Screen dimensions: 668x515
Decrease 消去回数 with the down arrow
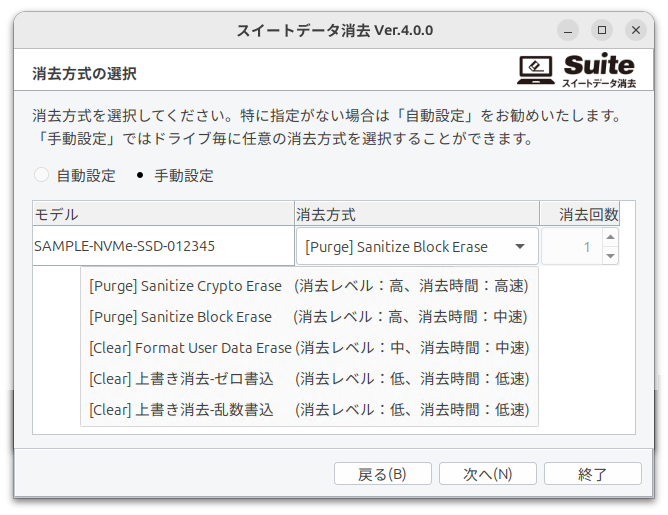(610, 255)
